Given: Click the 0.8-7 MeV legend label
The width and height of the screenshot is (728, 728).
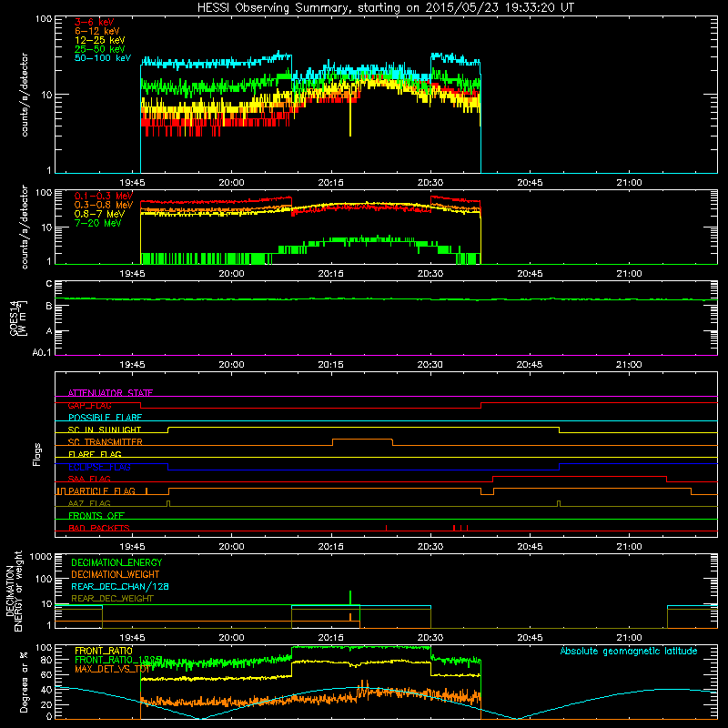Looking at the screenshot, I should [x=99, y=214].
